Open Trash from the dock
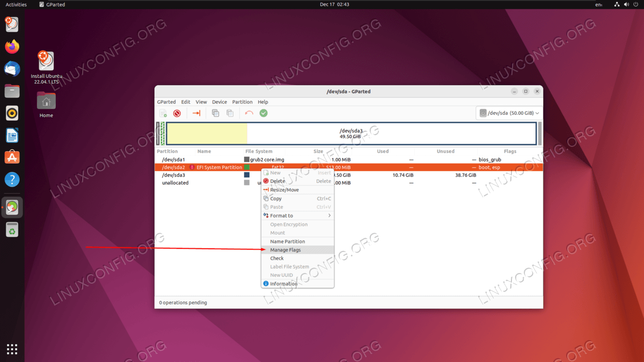 tap(12, 230)
